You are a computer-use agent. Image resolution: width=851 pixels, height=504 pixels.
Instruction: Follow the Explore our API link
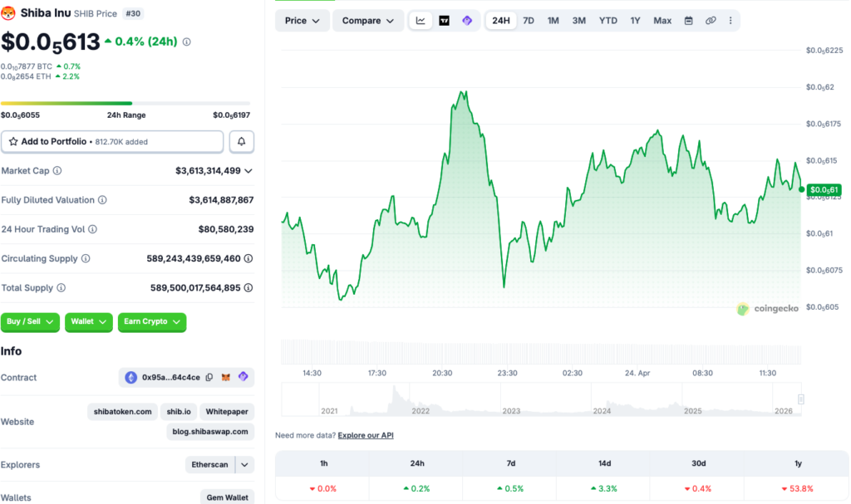366,435
